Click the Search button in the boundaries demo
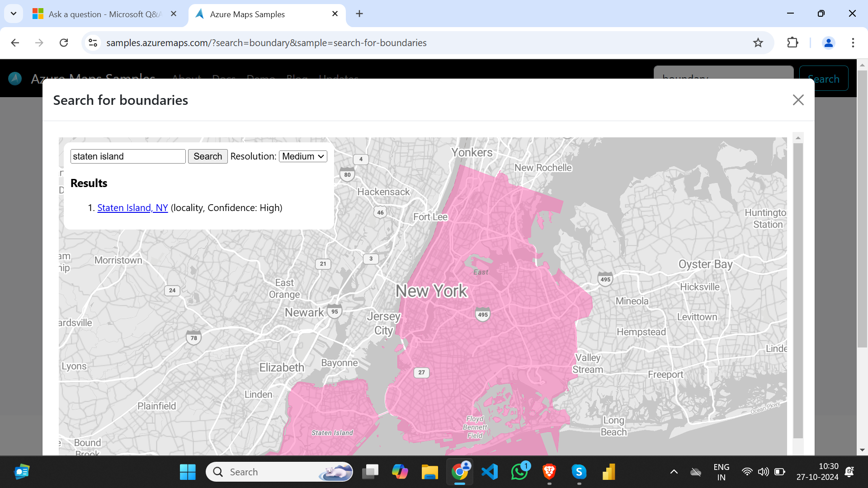 coord(208,156)
